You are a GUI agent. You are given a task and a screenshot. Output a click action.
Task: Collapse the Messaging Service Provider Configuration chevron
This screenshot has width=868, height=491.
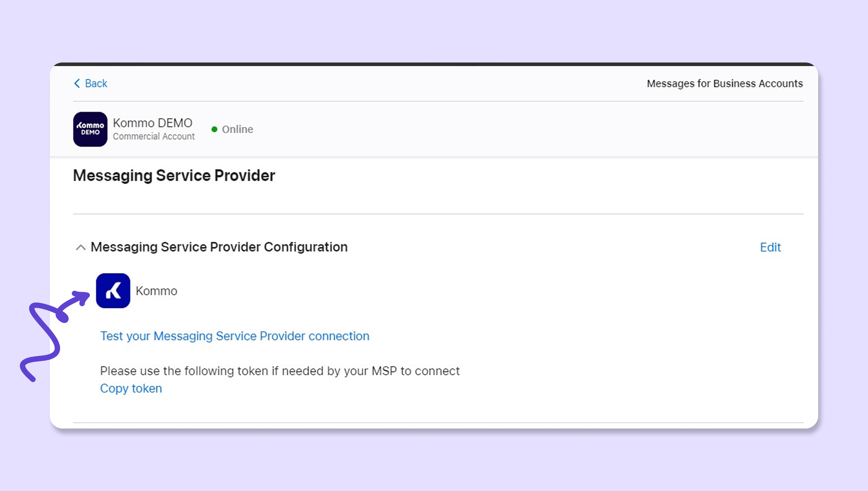coord(81,247)
